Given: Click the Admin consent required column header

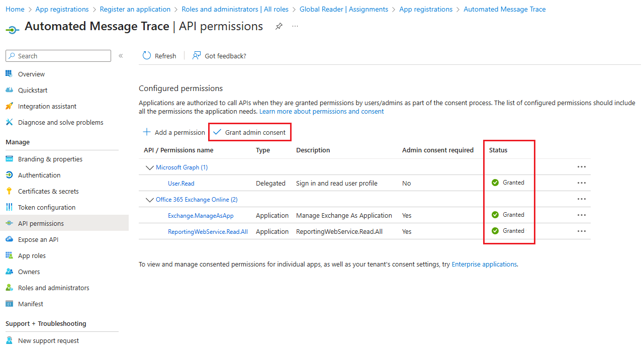Looking at the screenshot, I should click(x=438, y=150).
